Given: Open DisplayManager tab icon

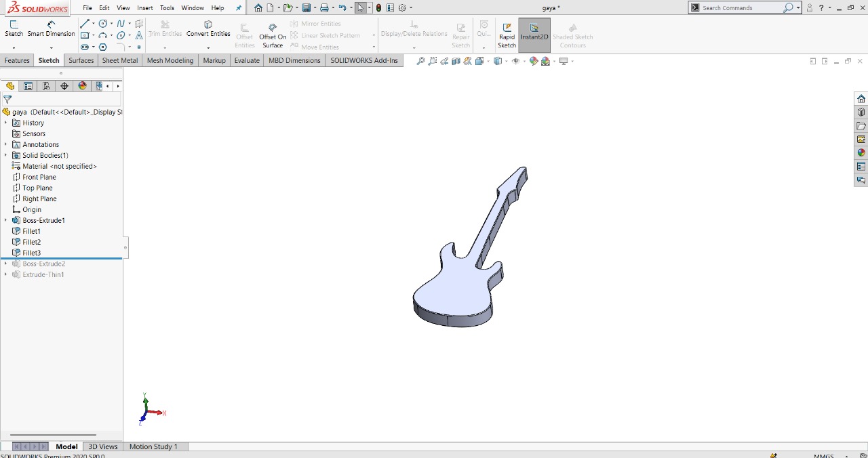Looking at the screenshot, I should [x=83, y=86].
